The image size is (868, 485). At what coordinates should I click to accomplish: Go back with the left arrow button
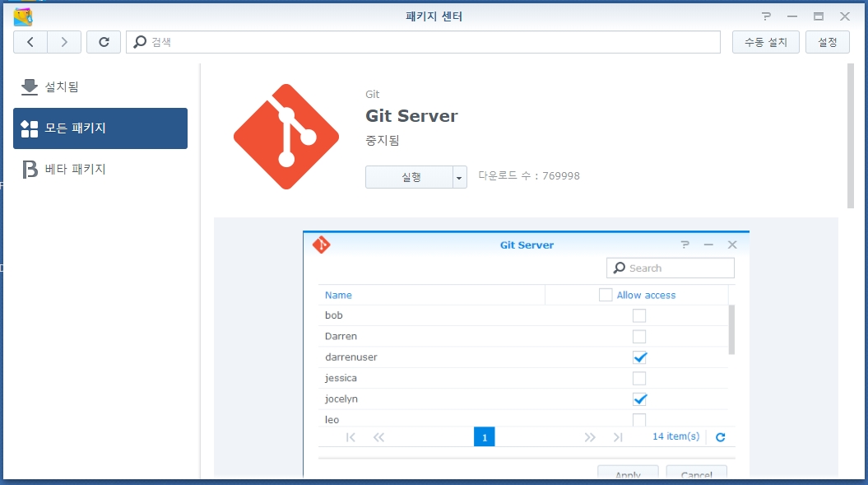pyautogui.click(x=30, y=42)
